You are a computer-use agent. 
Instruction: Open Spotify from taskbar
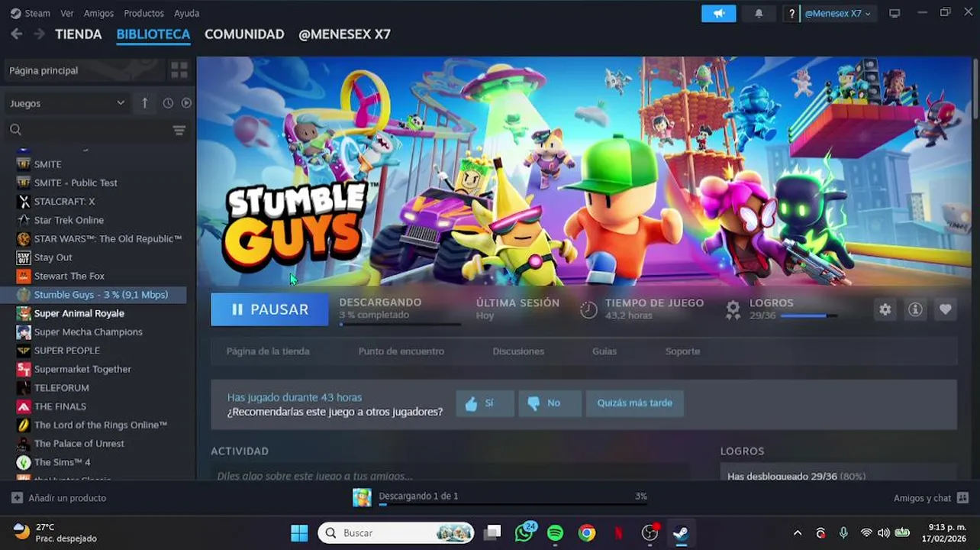[x=556, y=532]
